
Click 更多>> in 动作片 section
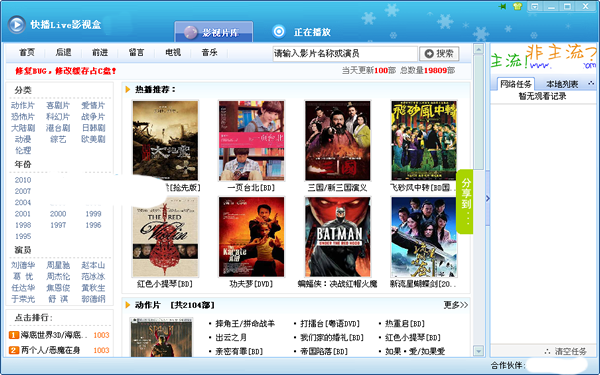pyautogui.click(x=456, y=305)
